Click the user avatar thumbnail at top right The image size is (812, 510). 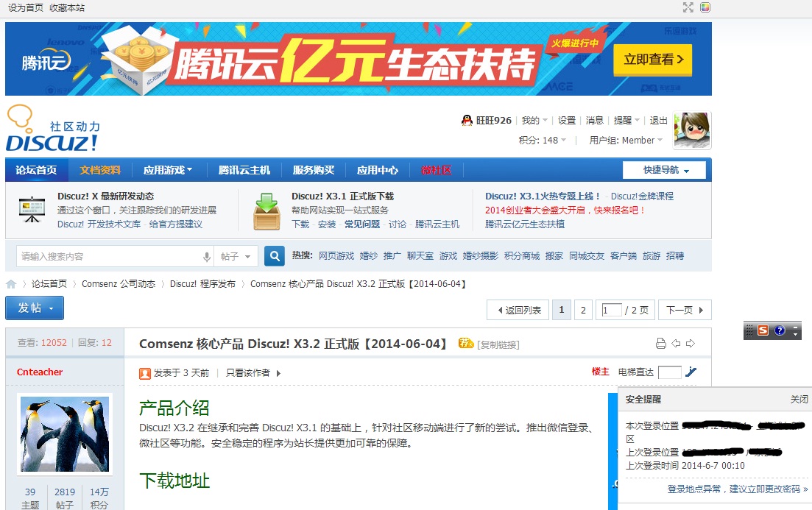click(692, 130)
